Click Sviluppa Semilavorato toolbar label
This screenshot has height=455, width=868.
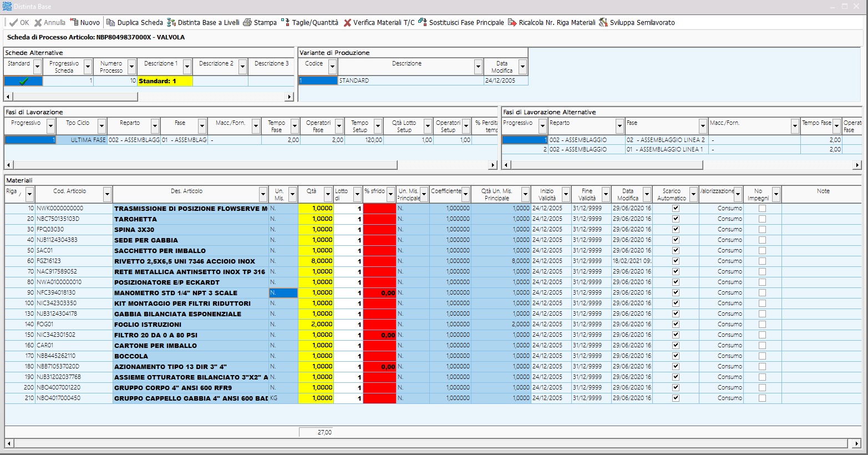pos(642,23)
